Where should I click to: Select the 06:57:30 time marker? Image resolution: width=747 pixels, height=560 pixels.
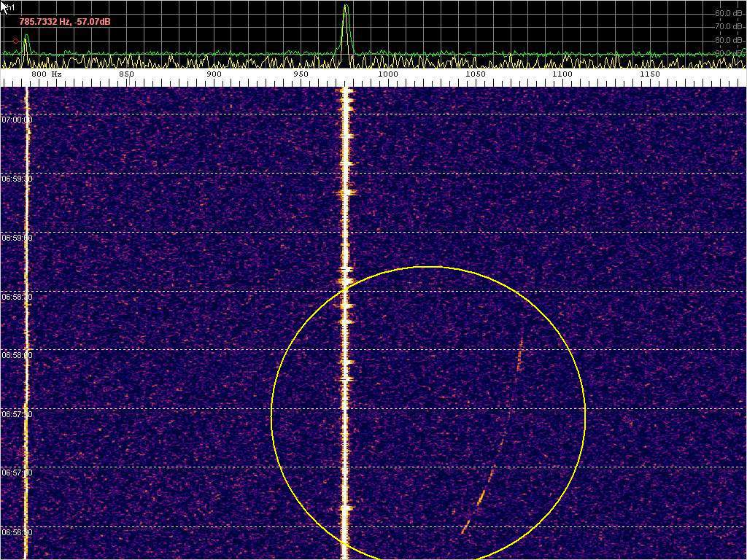tap(17, 414)
